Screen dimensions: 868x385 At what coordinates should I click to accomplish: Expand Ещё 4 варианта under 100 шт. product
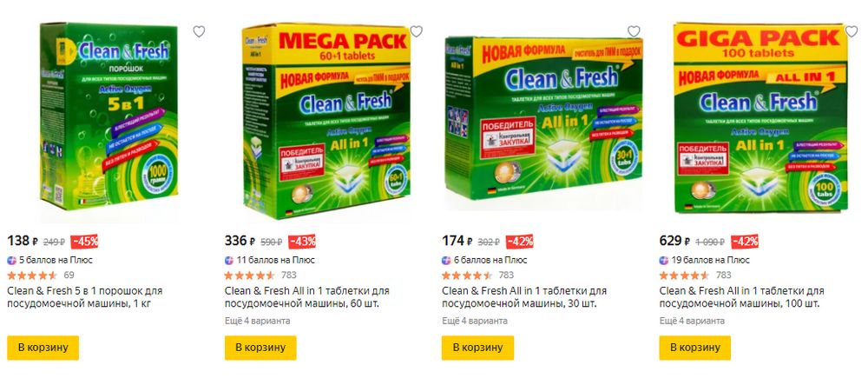pos(692,322)
